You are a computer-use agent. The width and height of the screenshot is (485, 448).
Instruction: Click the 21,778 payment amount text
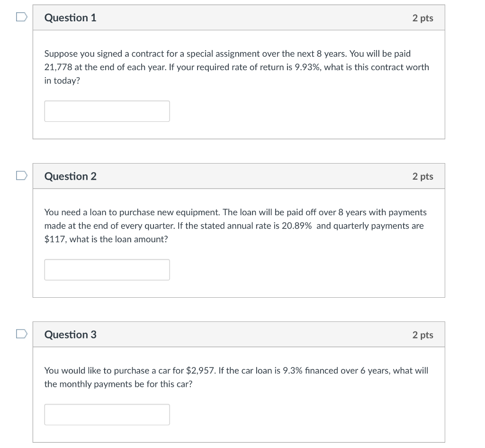pos(56,67)
